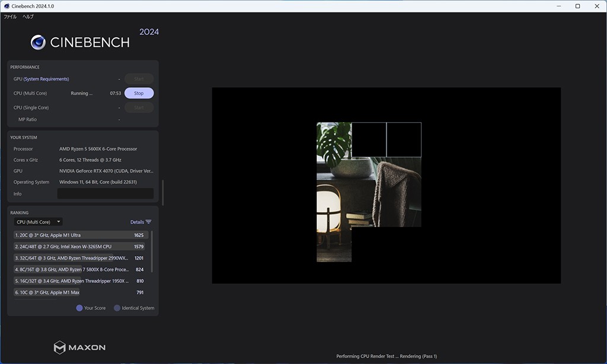Click the rendered plant image tile
The height and width of the screenshot is (364, 607).
(x=334, y=140)
